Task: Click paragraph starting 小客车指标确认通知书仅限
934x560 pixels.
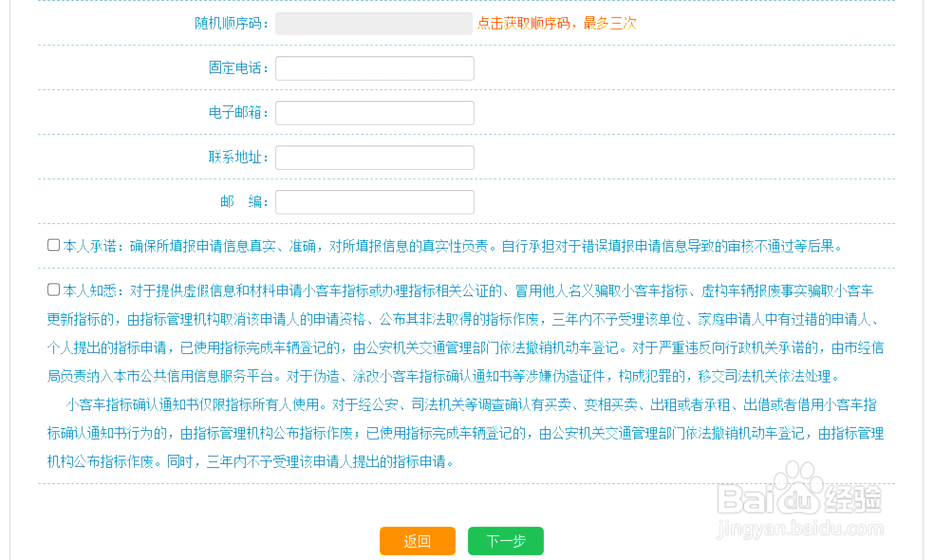Action: [465, 433]
